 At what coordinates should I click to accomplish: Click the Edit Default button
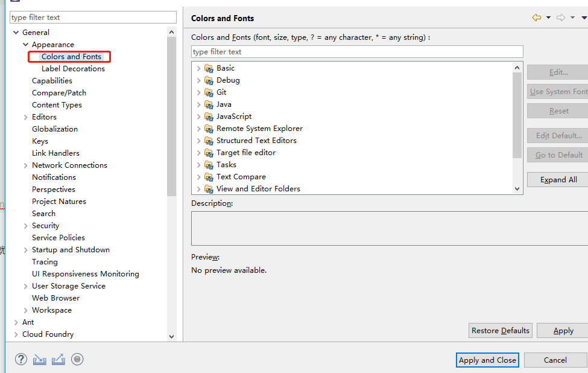pos(558,135)
